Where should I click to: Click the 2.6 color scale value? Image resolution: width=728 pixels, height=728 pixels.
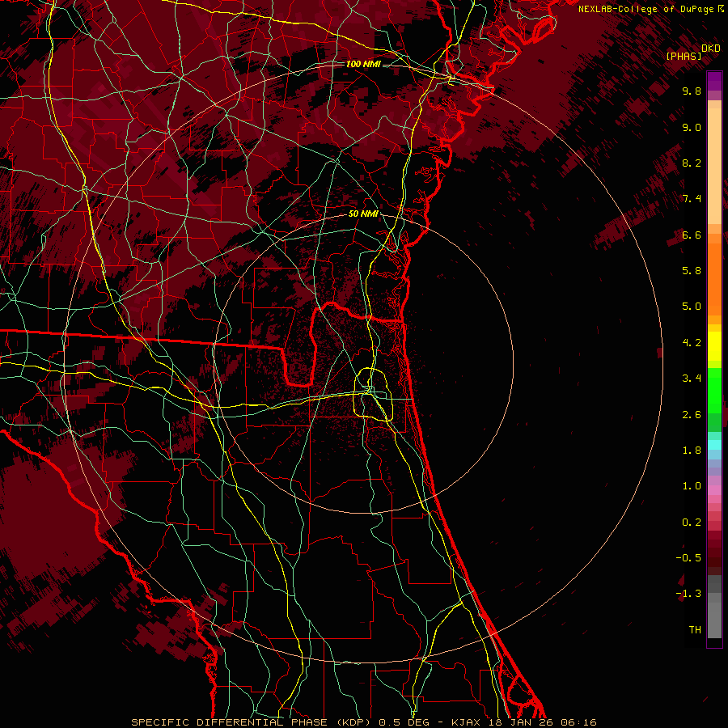692,414
